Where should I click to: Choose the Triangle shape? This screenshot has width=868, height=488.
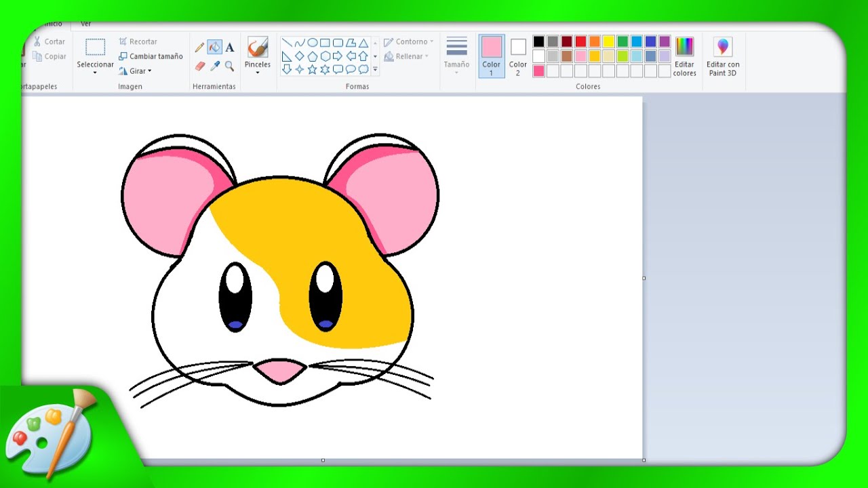(363, 43)
